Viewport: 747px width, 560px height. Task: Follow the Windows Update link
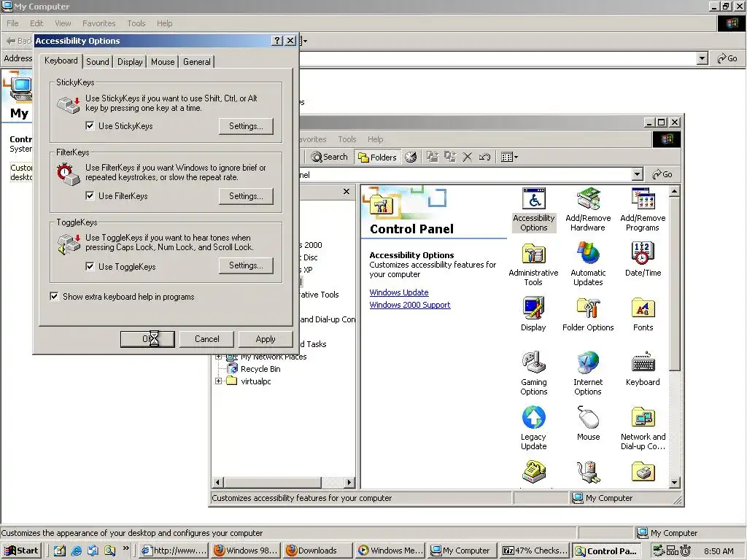click(399, 292)
